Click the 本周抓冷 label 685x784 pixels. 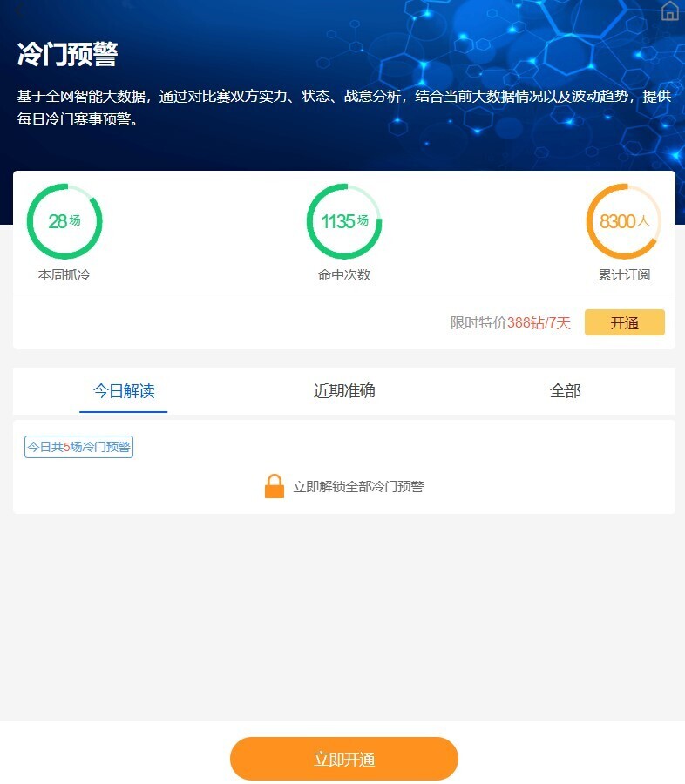pyautogui.click(x=64, y=275)
